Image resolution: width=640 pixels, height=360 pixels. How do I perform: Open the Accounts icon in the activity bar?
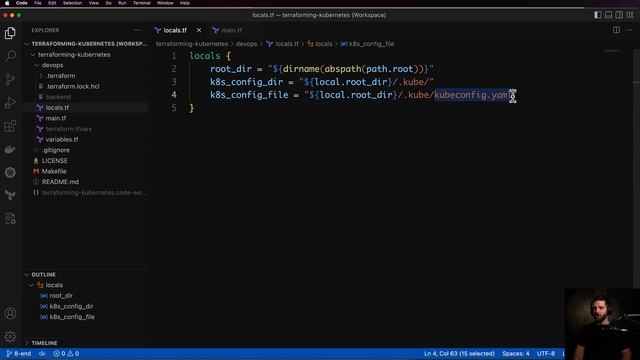[10, 313]
